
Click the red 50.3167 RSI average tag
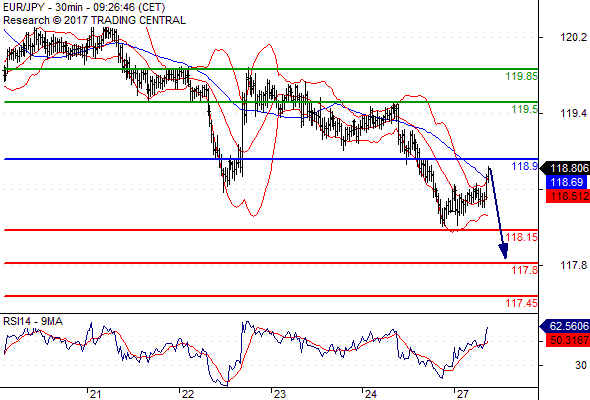[x=568, y=340]
